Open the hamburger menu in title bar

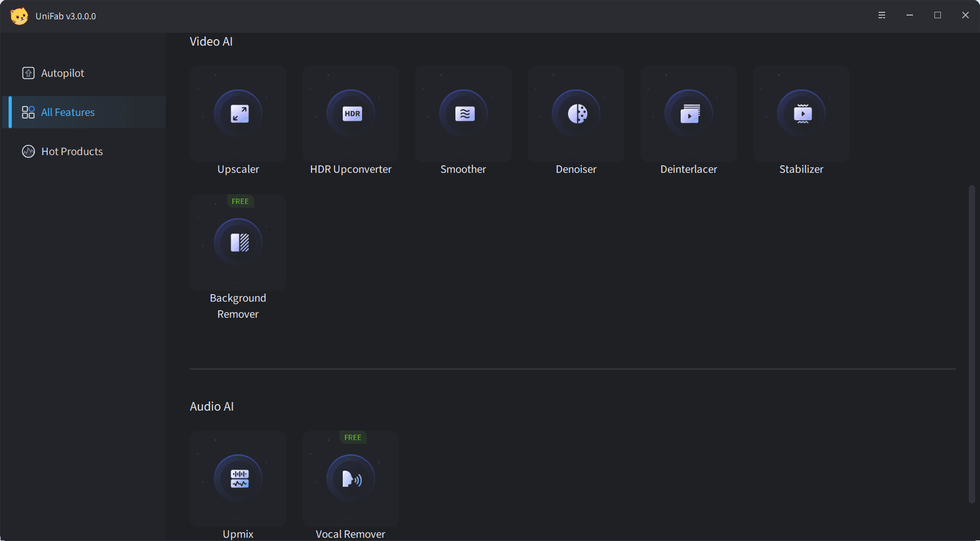pos(882,16)
